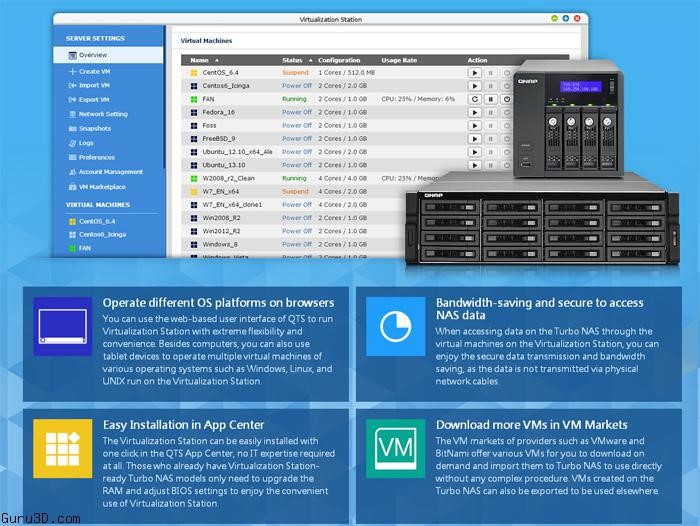This screenshot has height=526, width=700.
Task: Restart the FAN VM with reload icon
Action: (x=475, y=99)
